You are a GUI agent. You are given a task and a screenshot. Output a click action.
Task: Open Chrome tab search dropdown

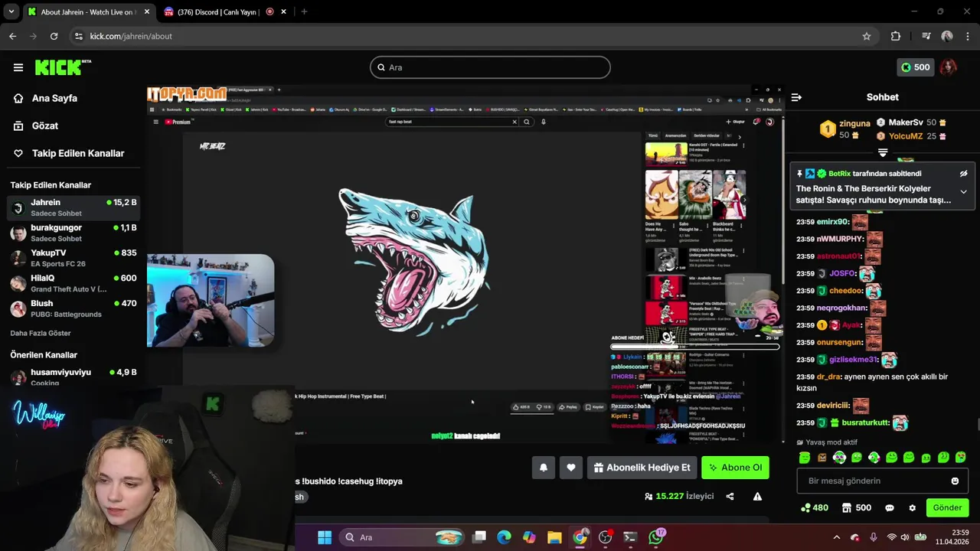11,11
